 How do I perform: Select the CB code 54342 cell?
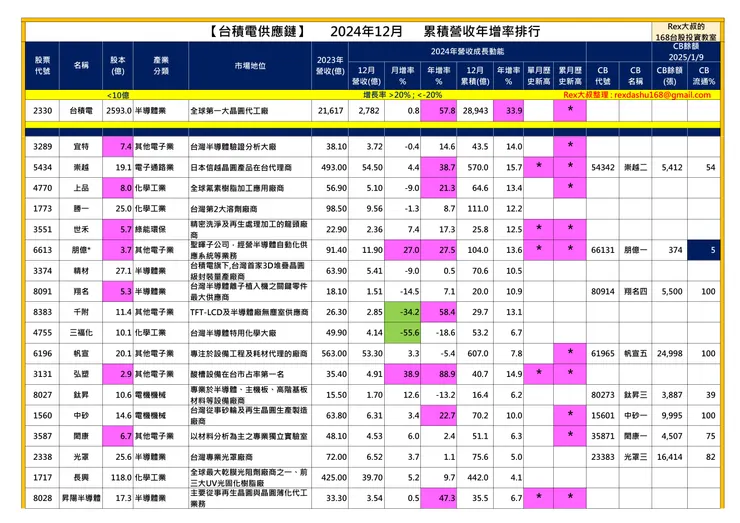click(603, 167)
